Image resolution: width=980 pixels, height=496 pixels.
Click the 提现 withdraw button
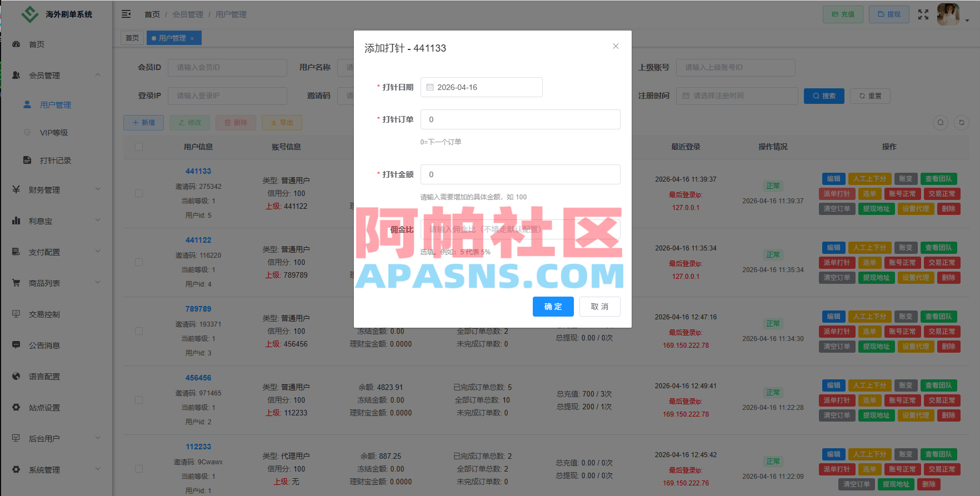click(x=889, y=14)
